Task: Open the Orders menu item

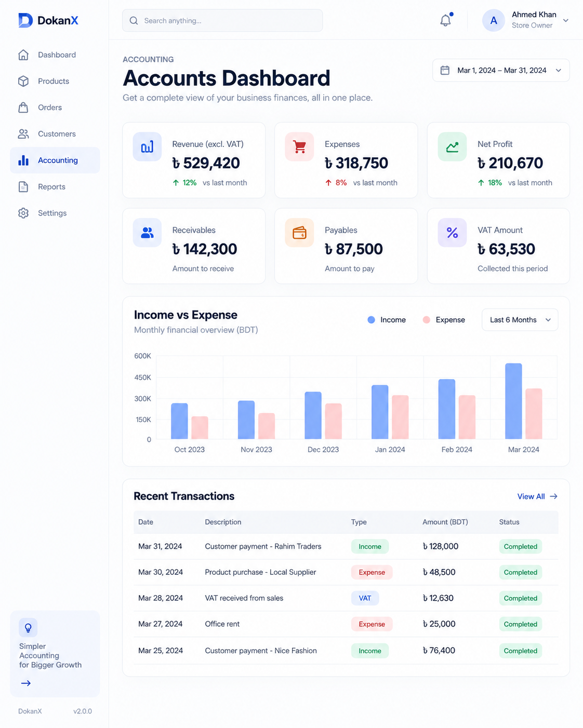Action: tap(55, 107)
